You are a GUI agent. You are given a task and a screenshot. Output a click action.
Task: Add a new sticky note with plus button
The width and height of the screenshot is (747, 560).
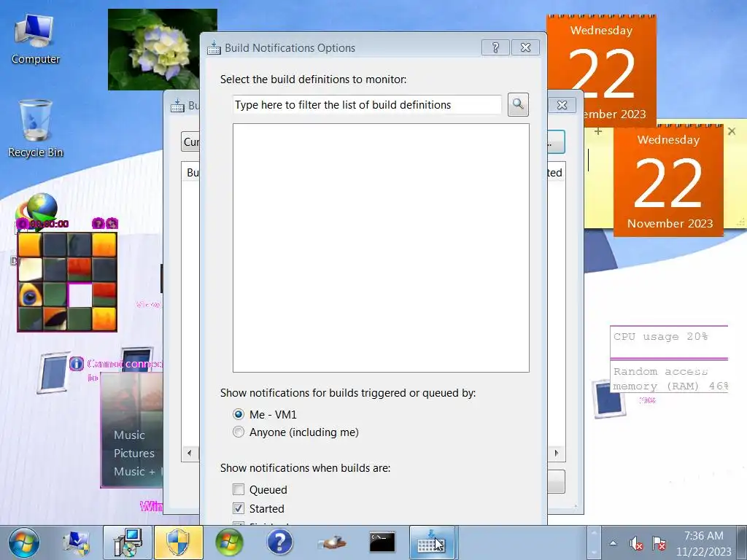pos(598,131)
